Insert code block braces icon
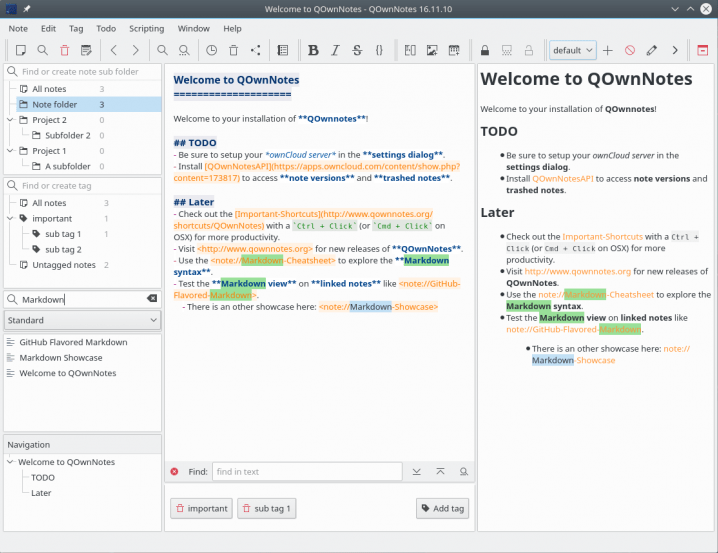Viewport: 718px width, 553px height. (379, 50)
